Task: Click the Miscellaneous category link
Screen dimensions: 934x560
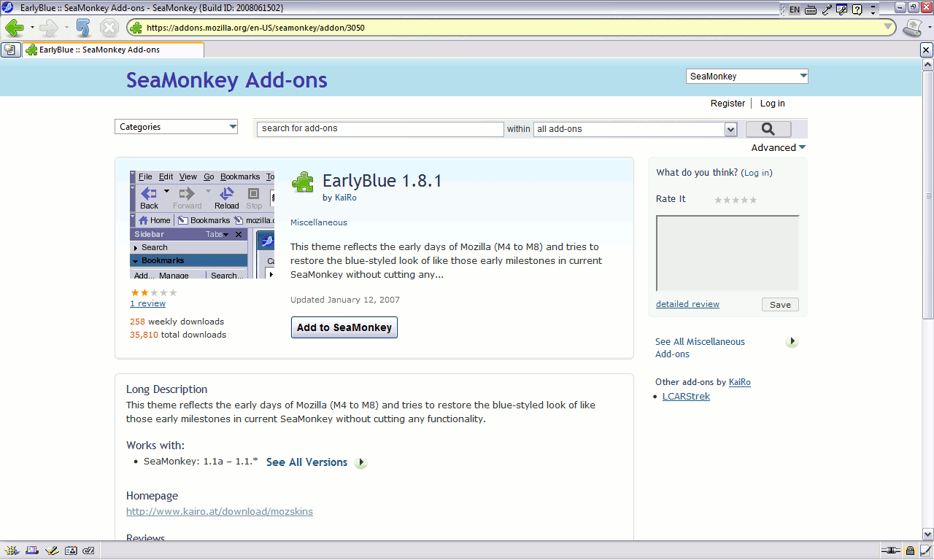Action: [319, 222]
